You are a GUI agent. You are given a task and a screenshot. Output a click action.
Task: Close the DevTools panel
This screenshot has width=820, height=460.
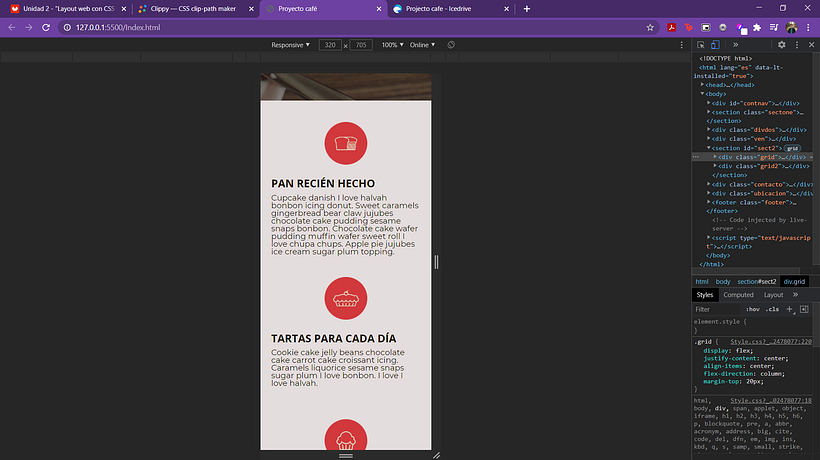coord(812,45)
